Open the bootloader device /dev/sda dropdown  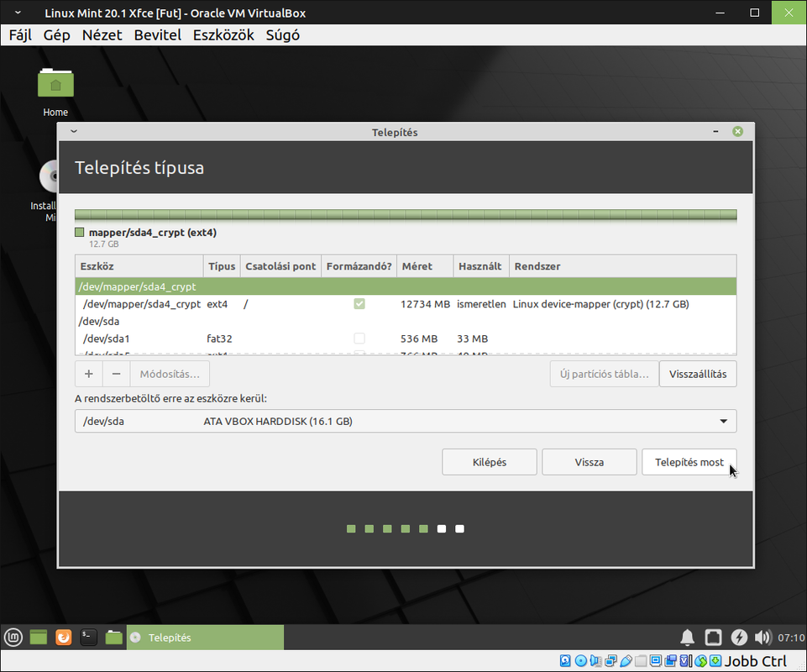tap(406, 421)
